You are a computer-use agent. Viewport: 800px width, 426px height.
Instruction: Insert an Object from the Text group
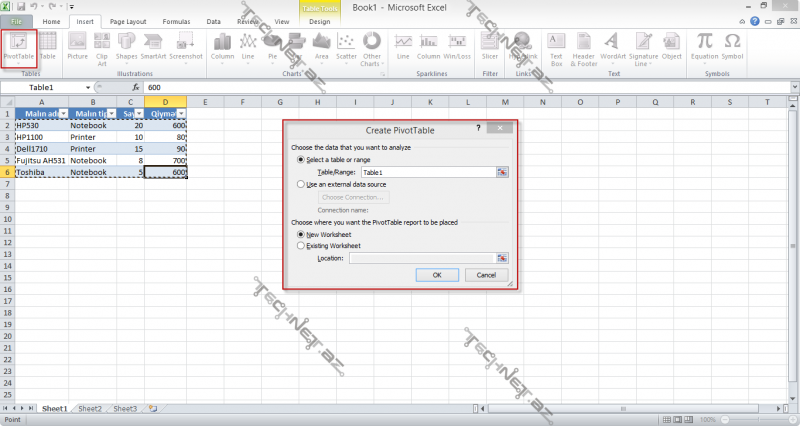click(x=671, y=47)
